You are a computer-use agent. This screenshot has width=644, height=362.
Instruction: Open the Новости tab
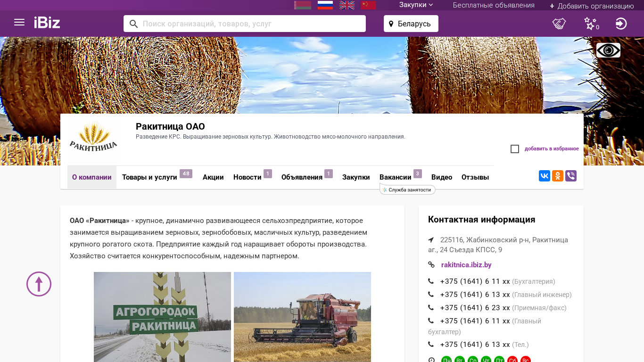[x=248, y=177]
